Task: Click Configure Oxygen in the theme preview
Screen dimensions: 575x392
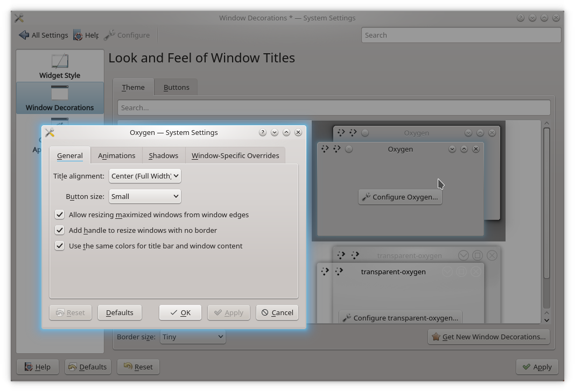Action: point(400,197)
